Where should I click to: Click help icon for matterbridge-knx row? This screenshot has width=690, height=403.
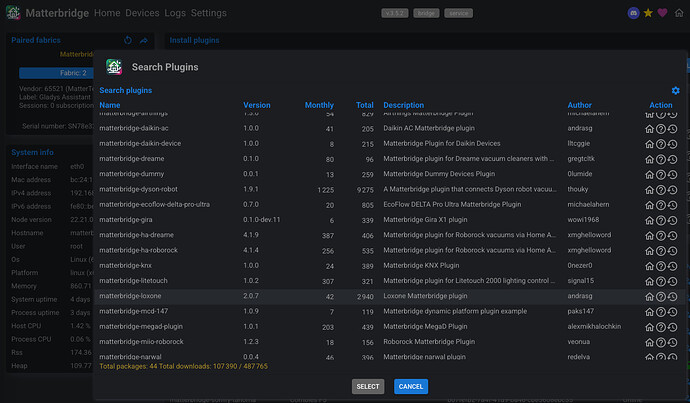point(661,266)
